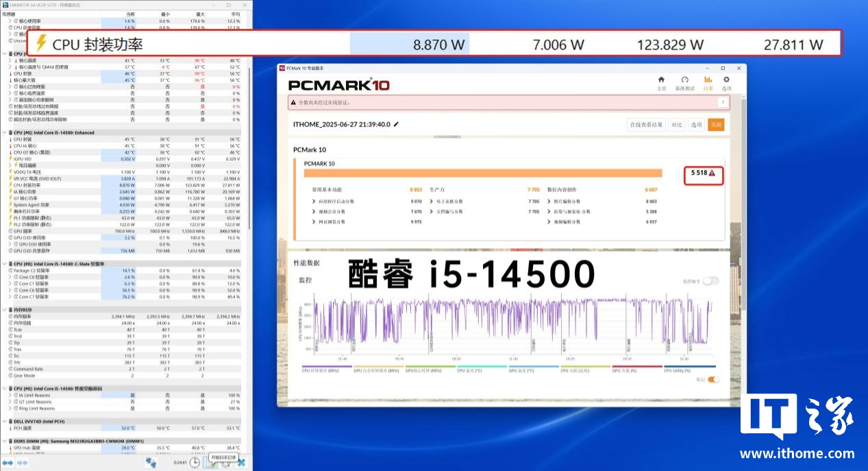Click the network computers icon in HWiNFO toolbar

(151, 463)
